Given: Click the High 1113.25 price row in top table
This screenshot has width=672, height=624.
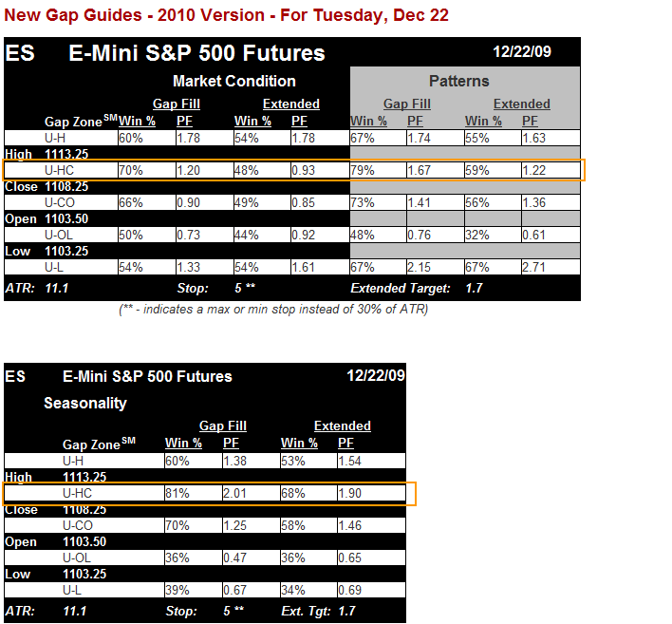Looking at the screenshot, I should click(x=177, y=154).
